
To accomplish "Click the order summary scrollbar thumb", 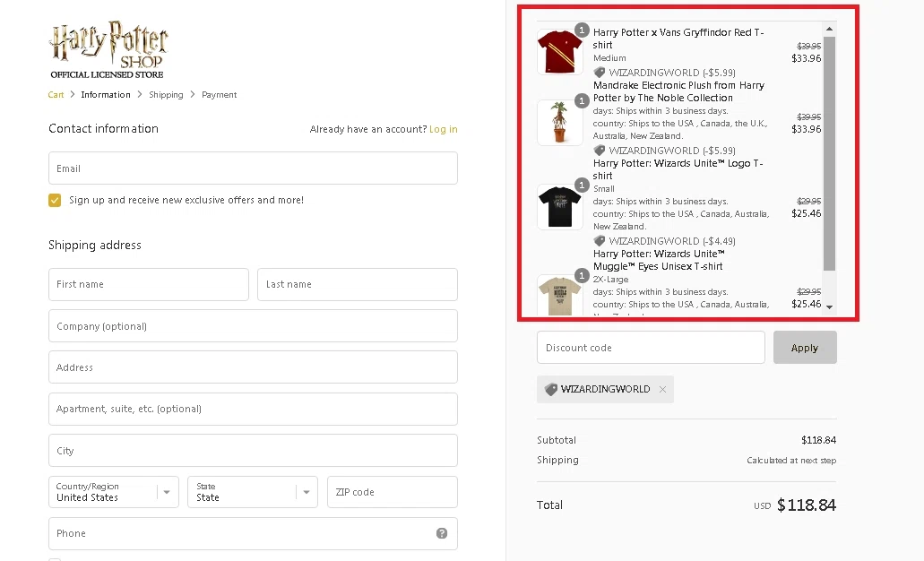I will coord(829,153).
